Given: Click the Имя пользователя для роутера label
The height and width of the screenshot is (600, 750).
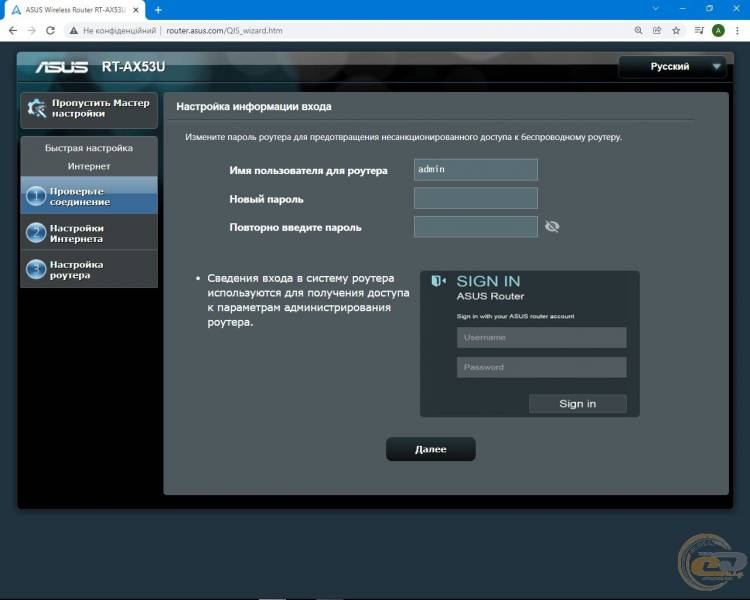Looking at the screenshot, I should pos(308,171).
